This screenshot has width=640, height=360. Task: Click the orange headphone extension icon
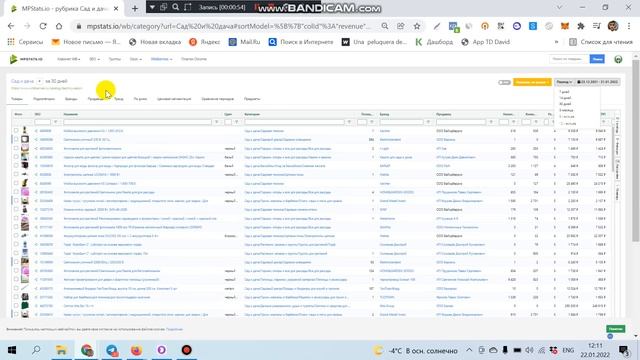pyautogui.click(x=484, y=26)
